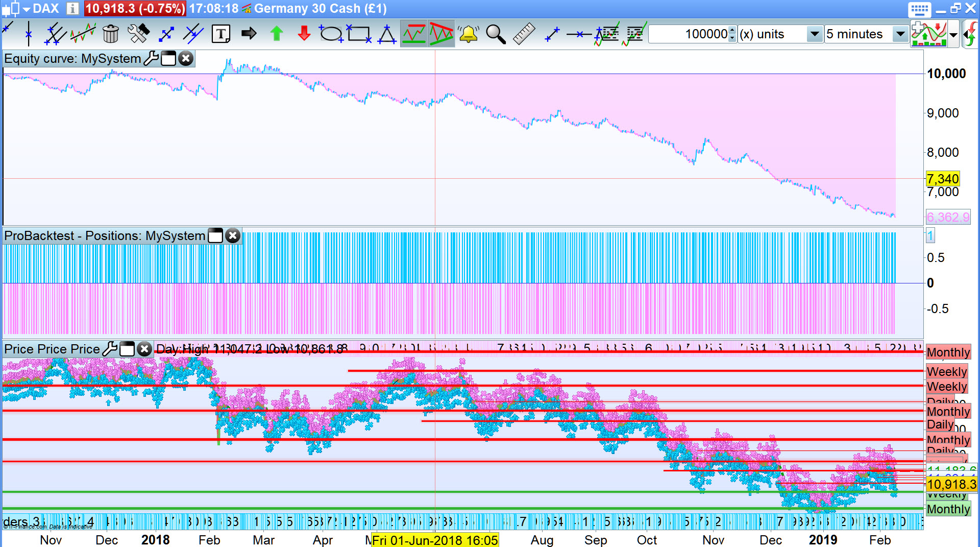Viewport: 980px width, 547px height.
Task: Show instrument info for DAX
Action: (x=72, y=9)
